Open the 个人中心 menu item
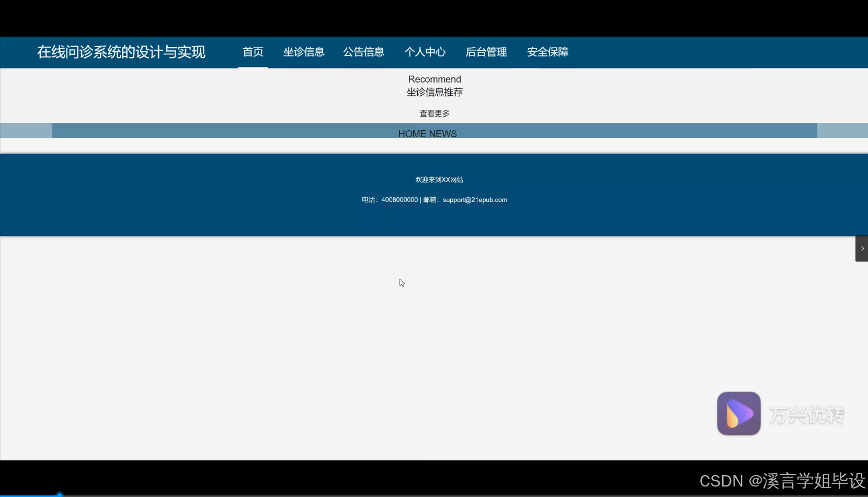868x497 pixels. [425, 52]
